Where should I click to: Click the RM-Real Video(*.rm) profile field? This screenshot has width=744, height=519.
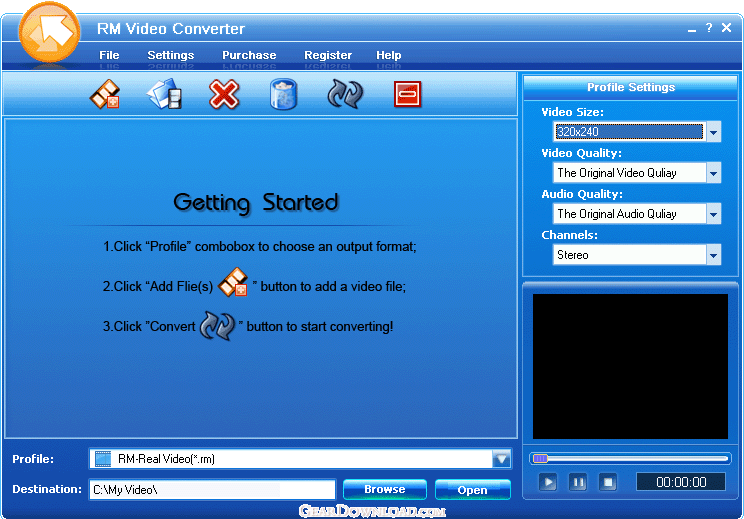tap(291, 459)
